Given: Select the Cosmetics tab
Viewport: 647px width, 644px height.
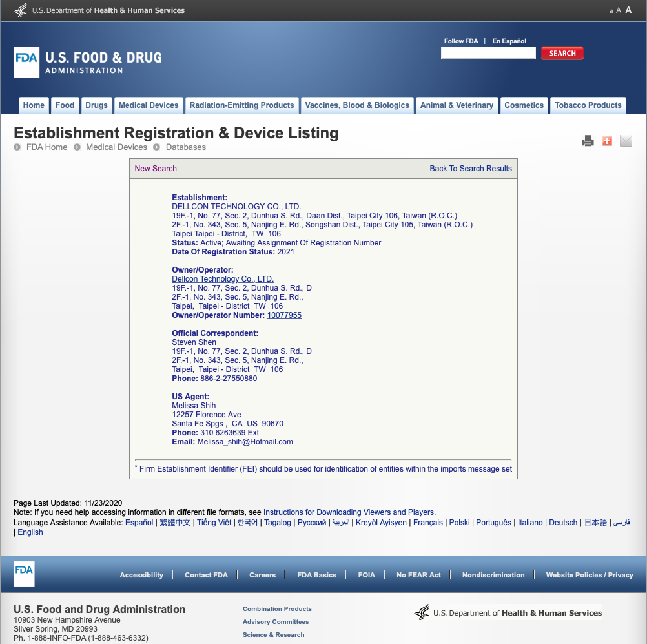Looking at the screenshot, I should click(x=524, y=105).
